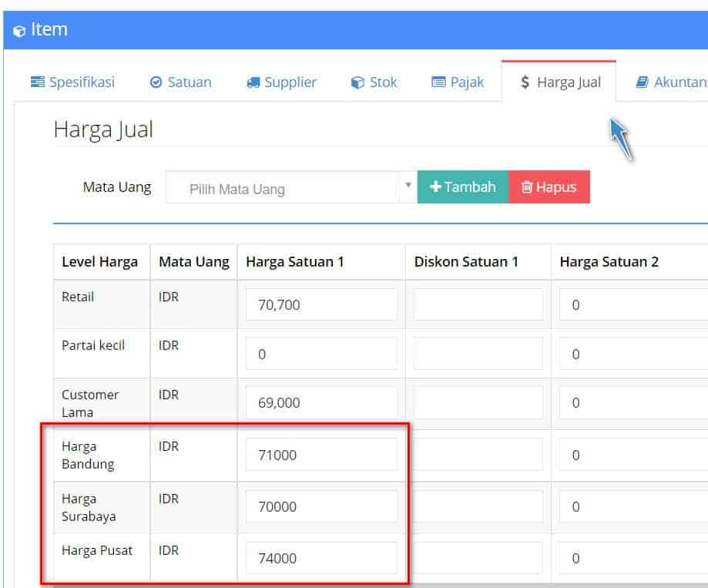This screenshot has width=708, height=588.
Task: Click the Harga Jual tab
Action: click(x=559, y=82)
